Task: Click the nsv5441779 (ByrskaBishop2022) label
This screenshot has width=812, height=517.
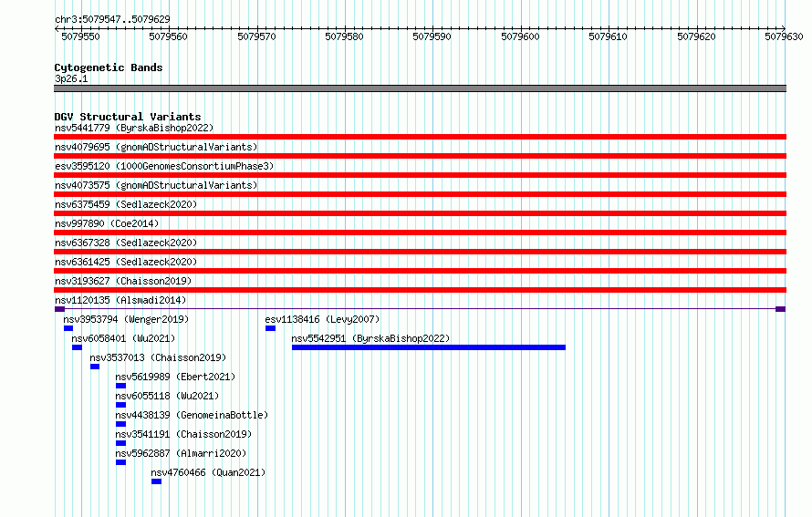Action: coord(134,128)
